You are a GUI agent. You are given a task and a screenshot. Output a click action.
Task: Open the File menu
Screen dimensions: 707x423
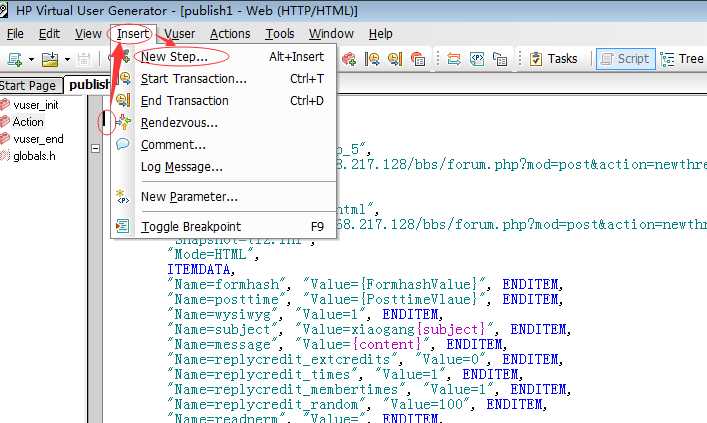[15, 34]
